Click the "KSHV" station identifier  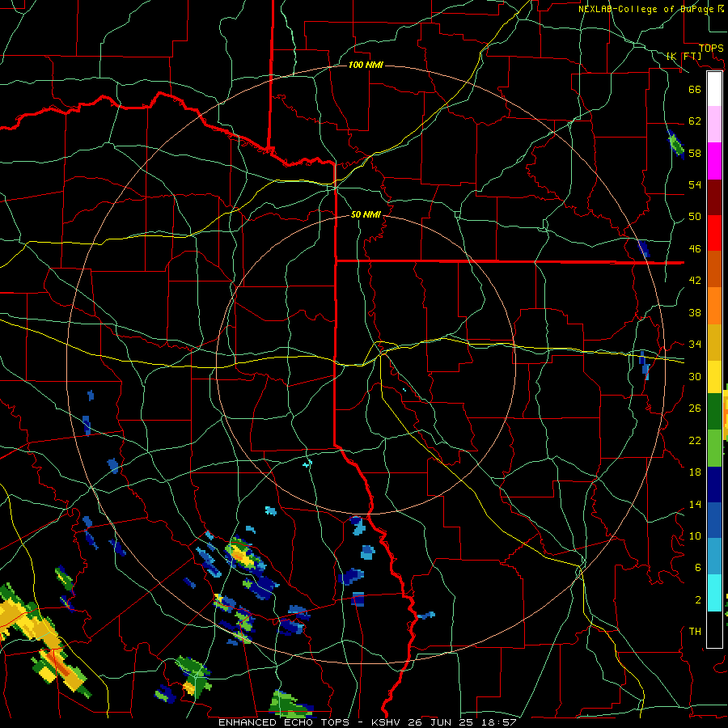tap(387, 722)
